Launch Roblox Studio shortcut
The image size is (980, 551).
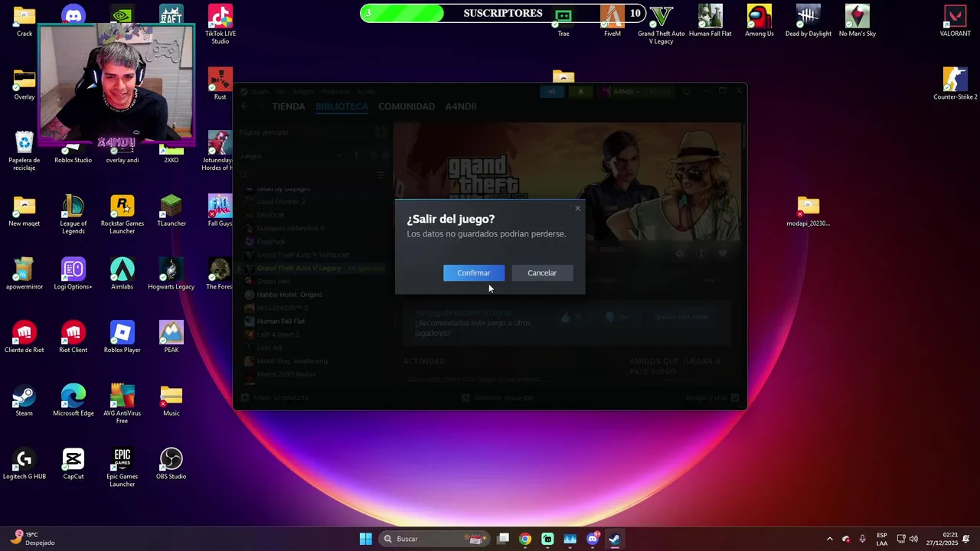click(73, 153)
